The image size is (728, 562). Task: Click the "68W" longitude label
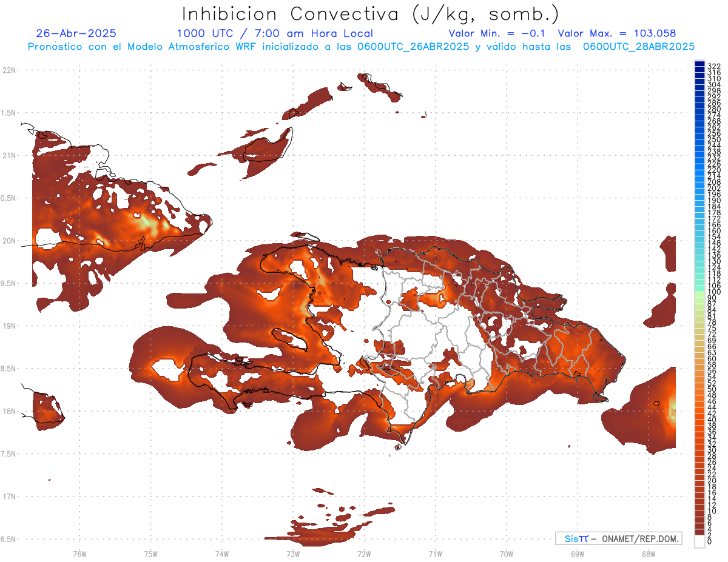click(x=649, y=554)
